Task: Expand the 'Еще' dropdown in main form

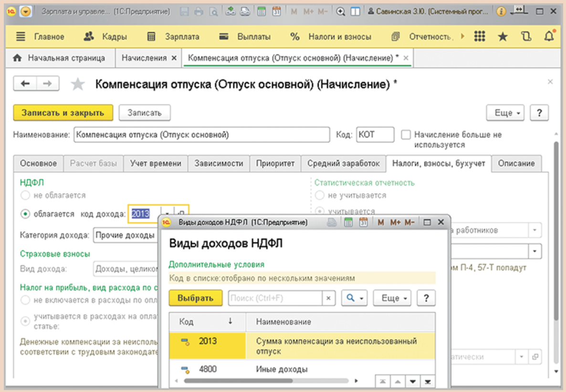Action: click(505, 113)
